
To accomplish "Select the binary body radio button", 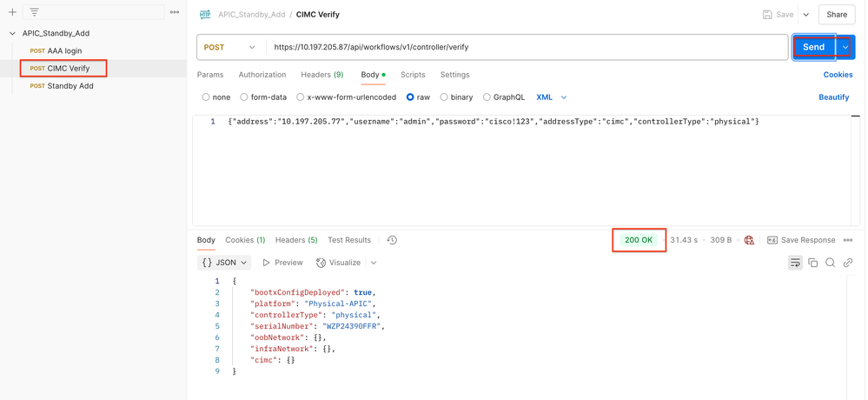I will (x=444, y=97).
